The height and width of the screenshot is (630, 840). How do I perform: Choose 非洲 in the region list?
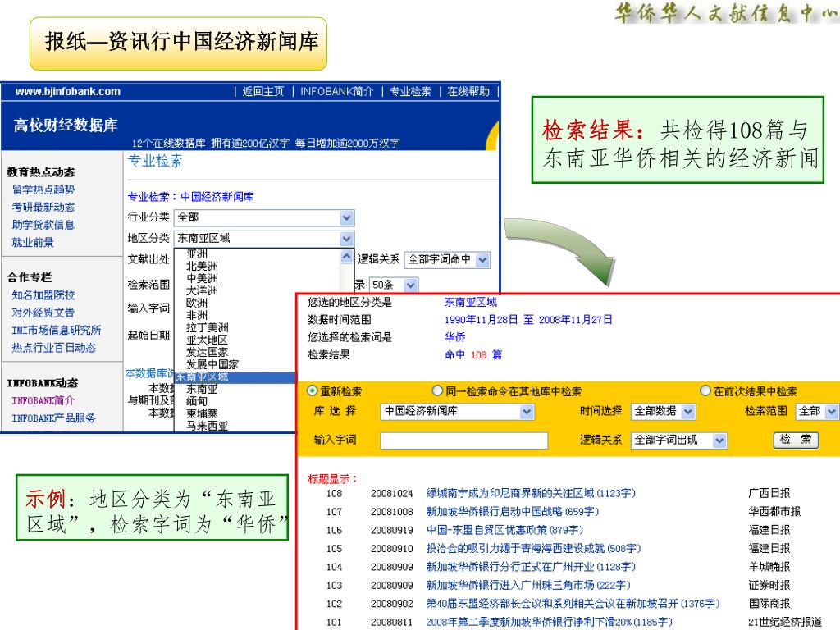click(x=197, y=316)
